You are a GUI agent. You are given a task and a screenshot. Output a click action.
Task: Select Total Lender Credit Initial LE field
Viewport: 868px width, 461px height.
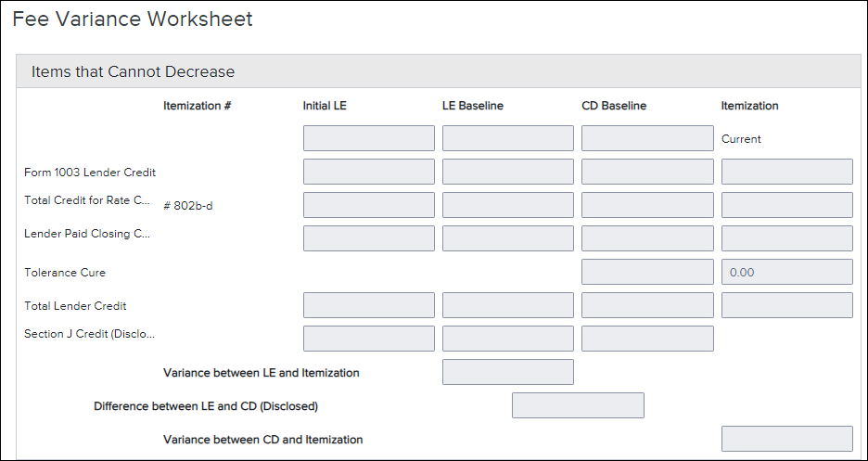coord(369,305)
